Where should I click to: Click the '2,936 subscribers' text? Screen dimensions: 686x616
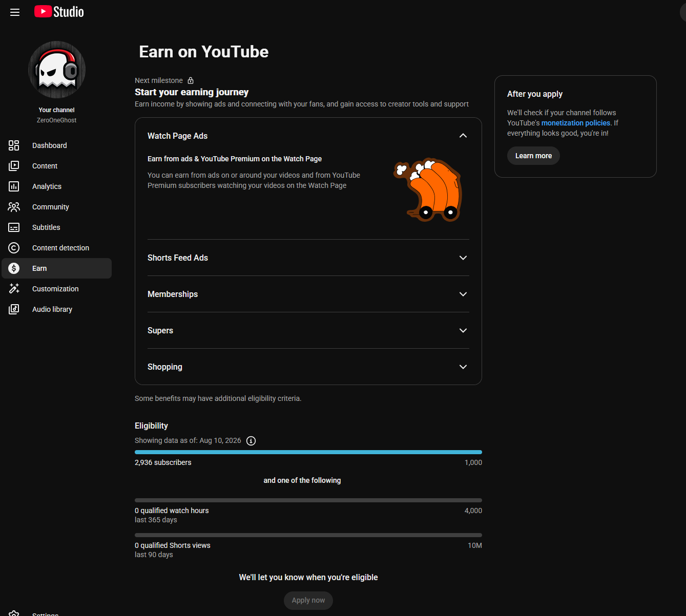(163, 462)
